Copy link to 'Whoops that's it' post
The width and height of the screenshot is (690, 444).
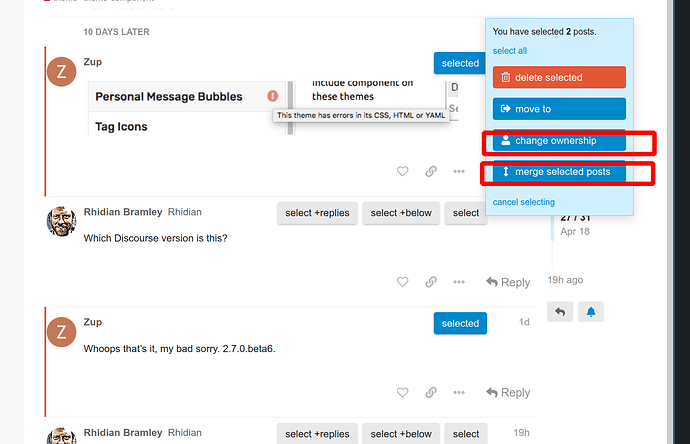[431, 392]
